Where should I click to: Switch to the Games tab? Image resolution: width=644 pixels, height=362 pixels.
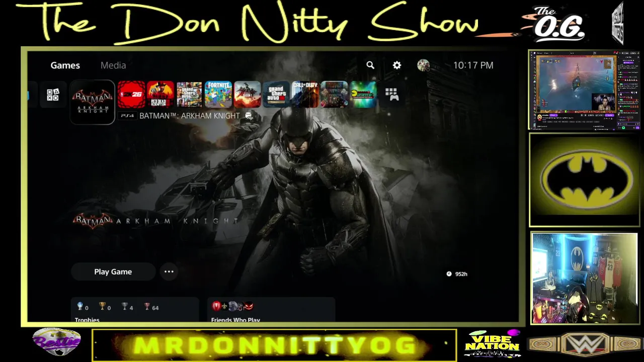(65, 65)
